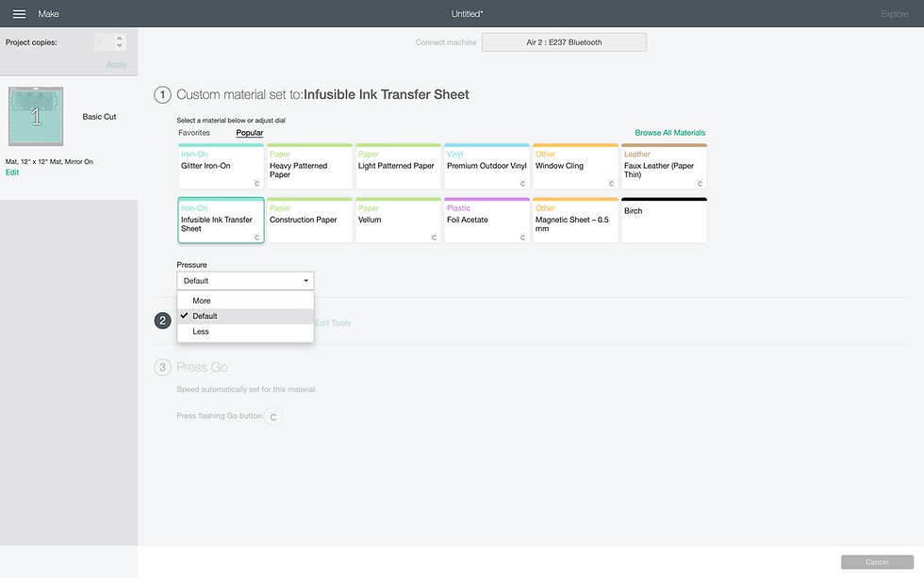This screenshot has width=924, height=578.
Task: Choose Light Patterned Paper material
Action: pos(398,166)
